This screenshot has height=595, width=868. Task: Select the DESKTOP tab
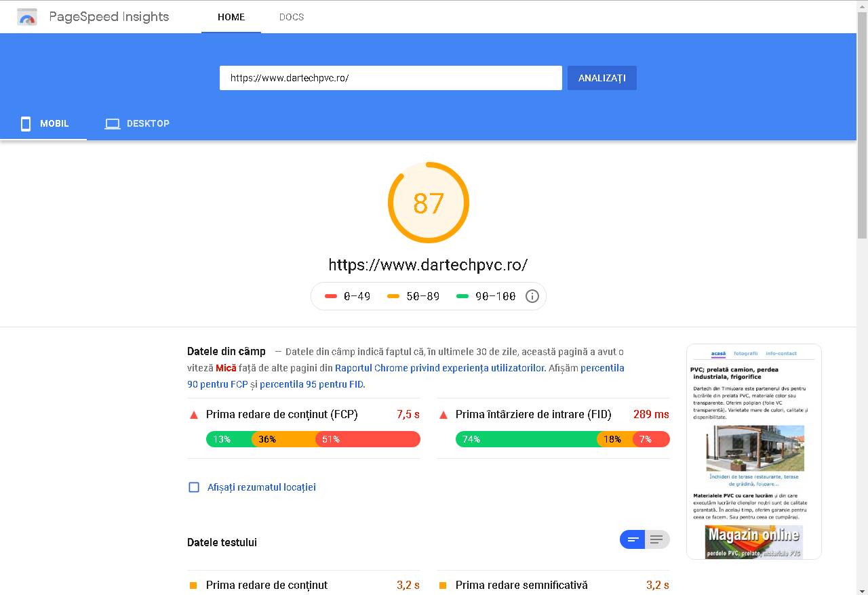click(137, 123)
